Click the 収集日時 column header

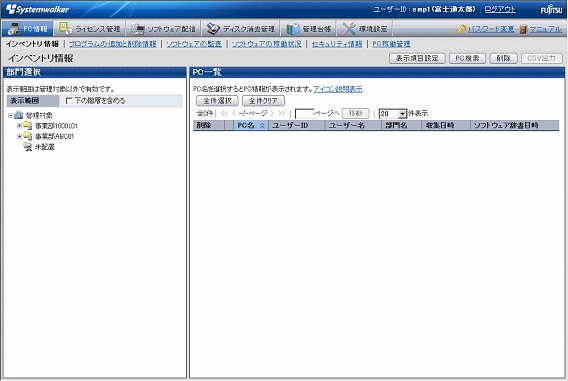[446, 125]
